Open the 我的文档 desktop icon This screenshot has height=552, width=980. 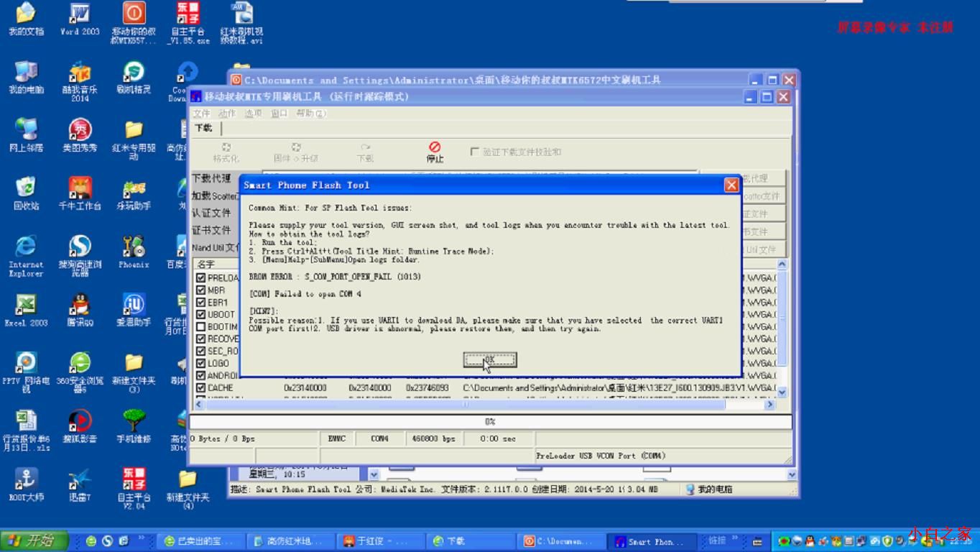26,19
